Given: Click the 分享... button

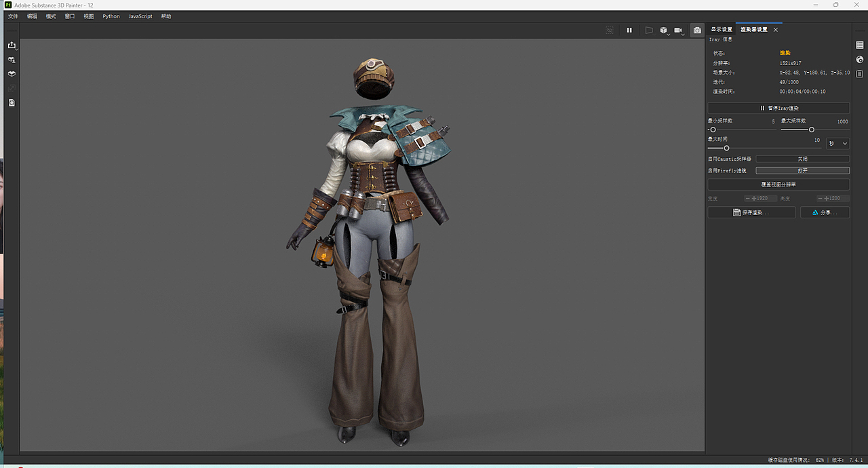Looking at the screenshot, I should coord(825,212).
